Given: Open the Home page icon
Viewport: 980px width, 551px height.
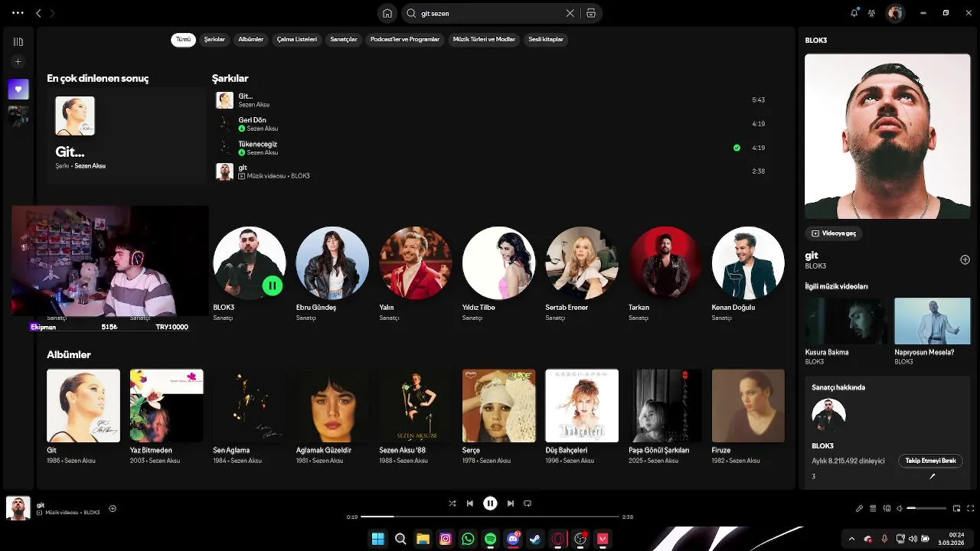Looking at the screenshot, I should coord(387,13).
